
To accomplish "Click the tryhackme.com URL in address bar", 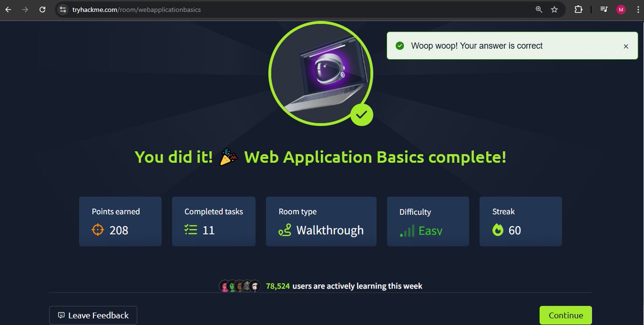I will point(136,10).
